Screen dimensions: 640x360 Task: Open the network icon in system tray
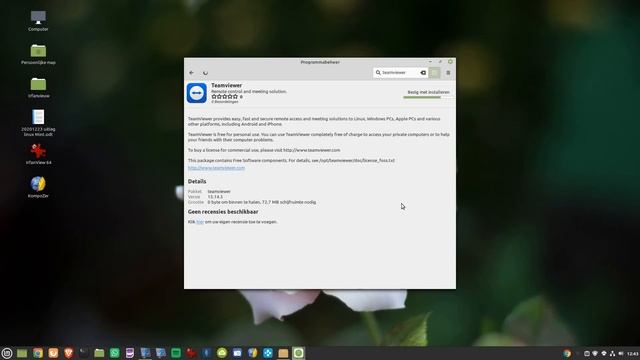612,353
